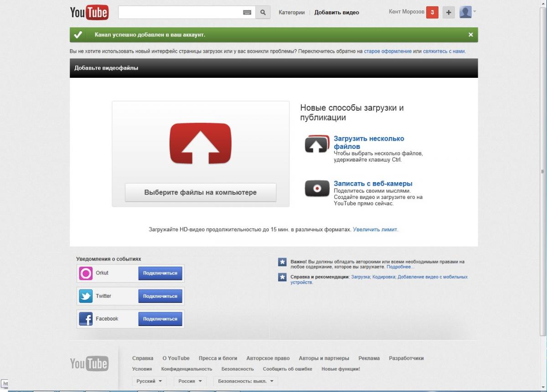
Task: Open the Безопасность: выкл. dropdown
Action: 246,381
